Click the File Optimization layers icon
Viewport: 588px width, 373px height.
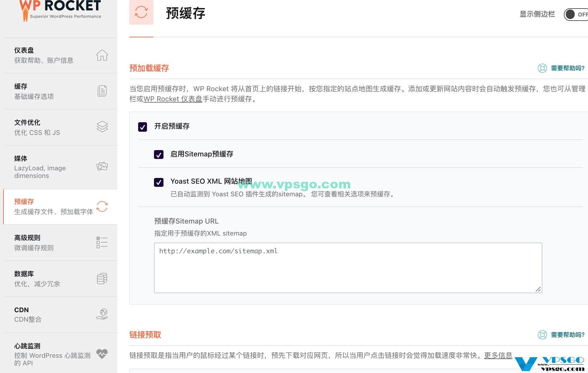(102, 127)
